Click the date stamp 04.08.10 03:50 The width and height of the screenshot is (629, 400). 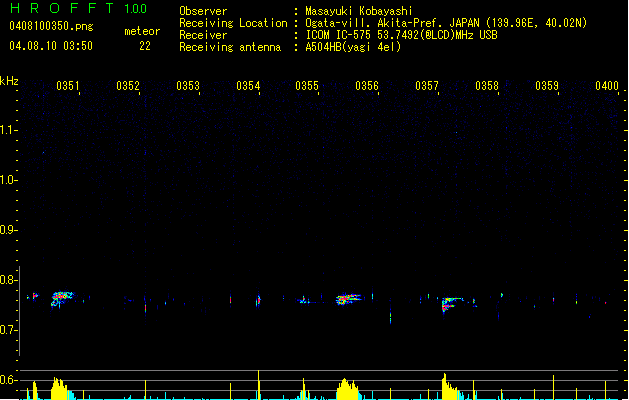51,46
